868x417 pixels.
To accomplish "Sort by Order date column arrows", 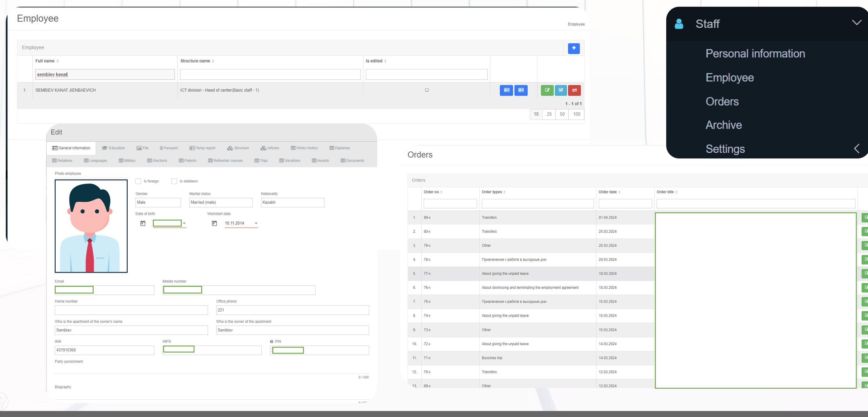I will (x=619, y=192).
